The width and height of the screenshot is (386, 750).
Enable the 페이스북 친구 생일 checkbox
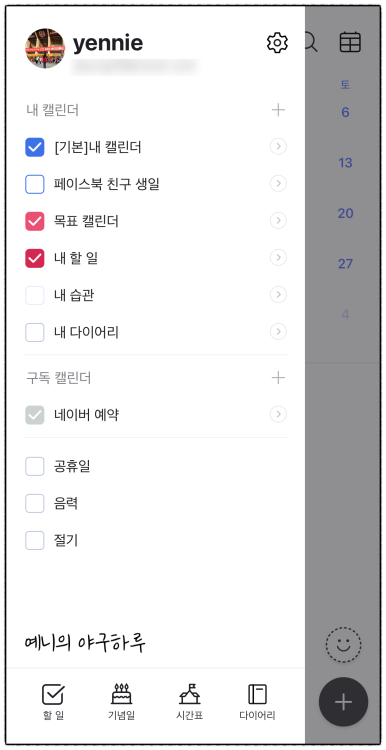[x=34, y=184]
